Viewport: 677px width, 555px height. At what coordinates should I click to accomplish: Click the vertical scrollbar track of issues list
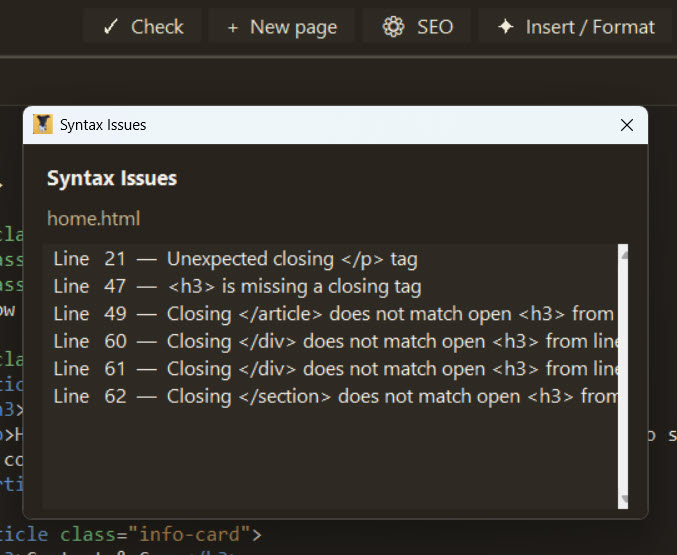coord(623,377)
